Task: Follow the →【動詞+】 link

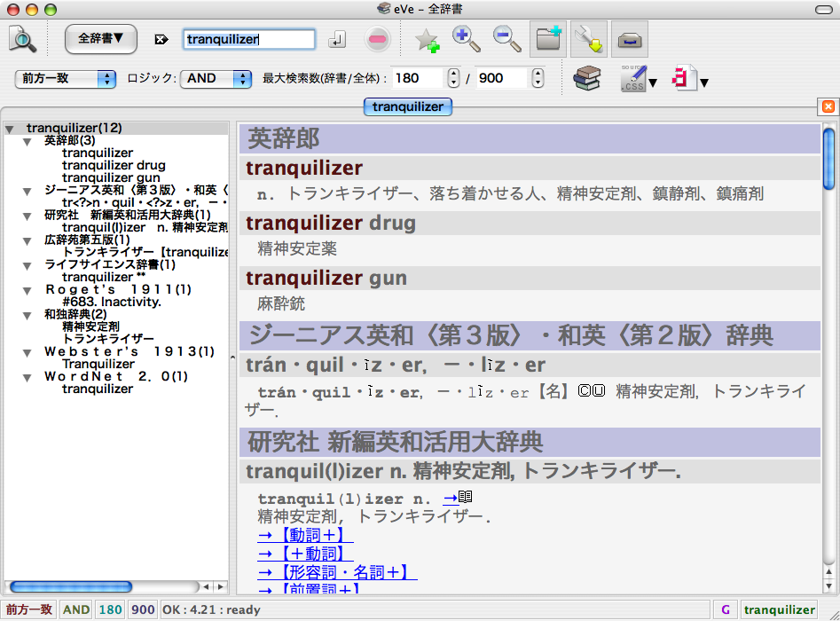Action: pos(305,535)
